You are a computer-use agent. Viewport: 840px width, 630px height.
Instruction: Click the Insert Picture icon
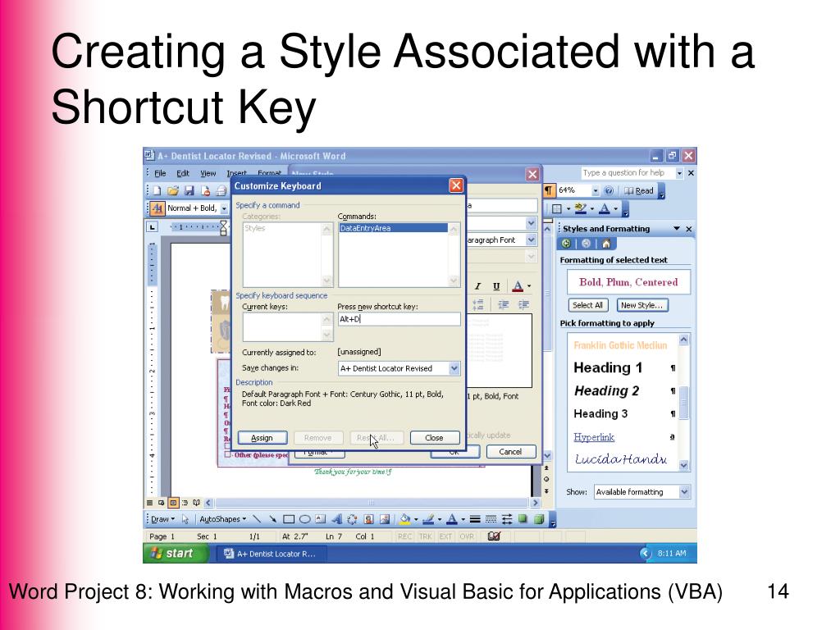tap(385, 519)
